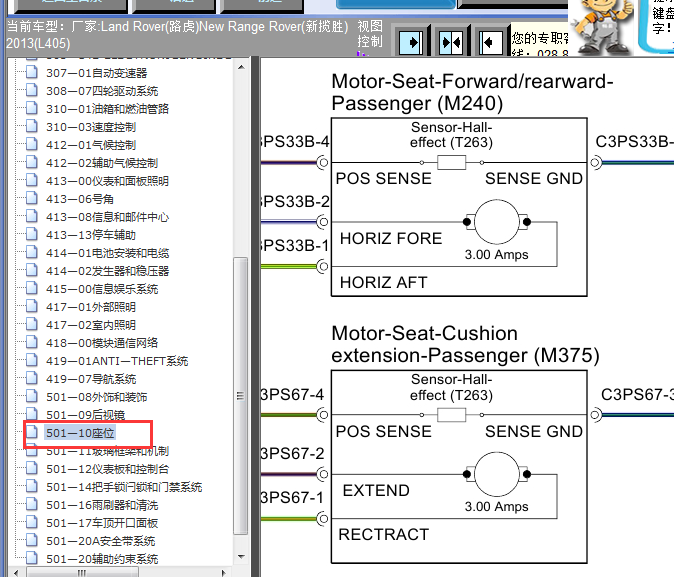Click the mechanic cartoon mascot image
674x577 pixels.
click(604, 27)
